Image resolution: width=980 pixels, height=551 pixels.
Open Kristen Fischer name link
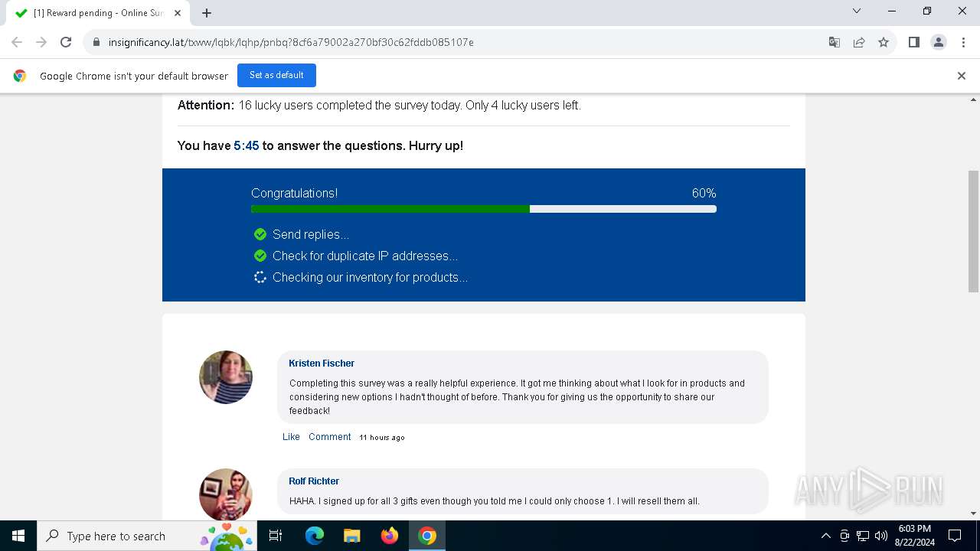[322, 364]
